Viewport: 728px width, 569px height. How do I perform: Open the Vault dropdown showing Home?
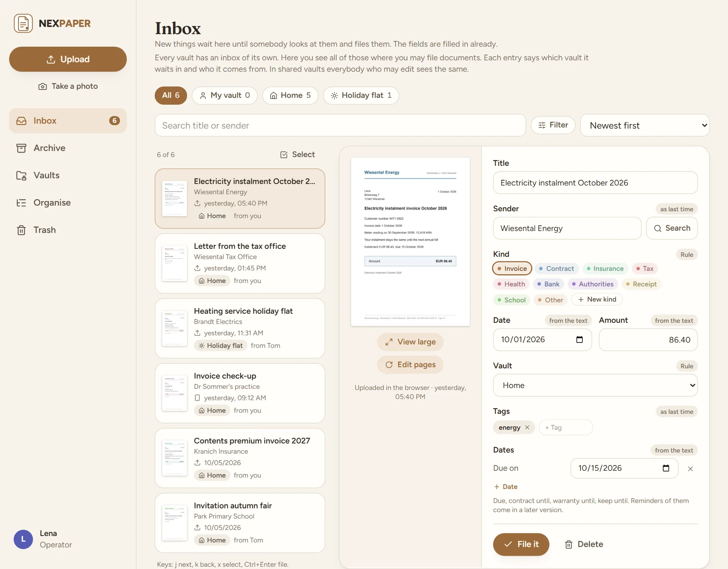tap(595, 385)
